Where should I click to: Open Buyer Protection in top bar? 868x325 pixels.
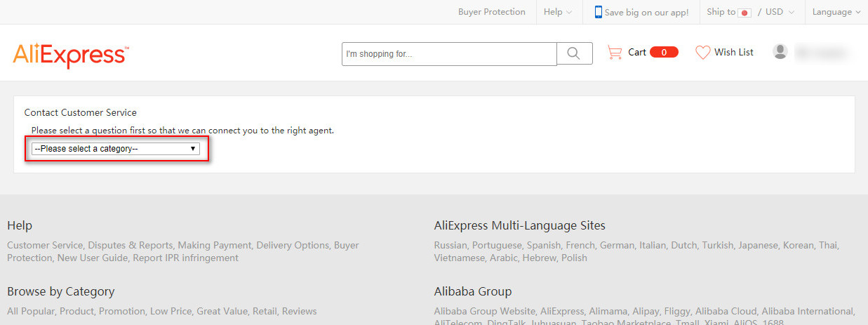tap(491, 12)
